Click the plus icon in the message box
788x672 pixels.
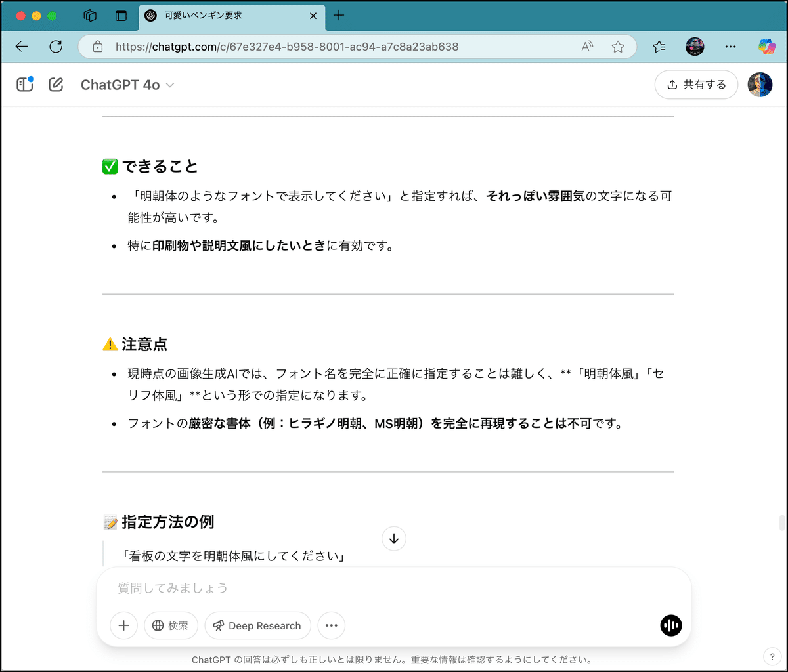pyautogui.click(x=123, y=625)
